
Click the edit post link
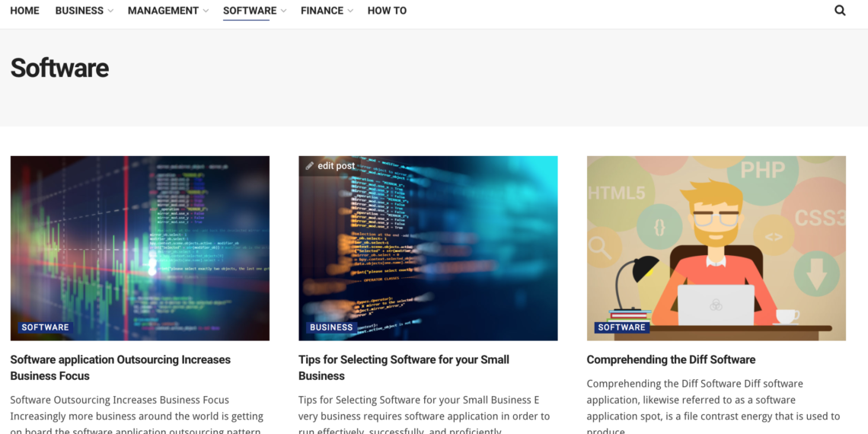pyautogui.click(x=336, y=165)
